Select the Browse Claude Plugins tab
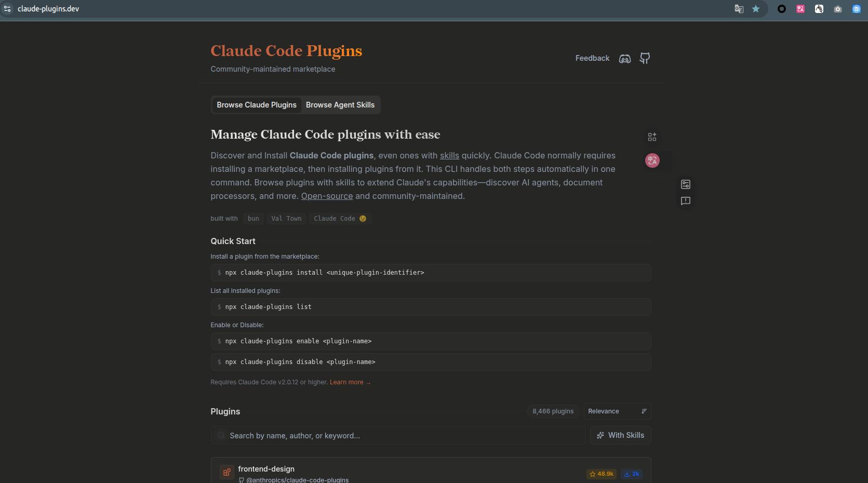The height and width of the screenshot is (483, 868). [x=257, y=105]
